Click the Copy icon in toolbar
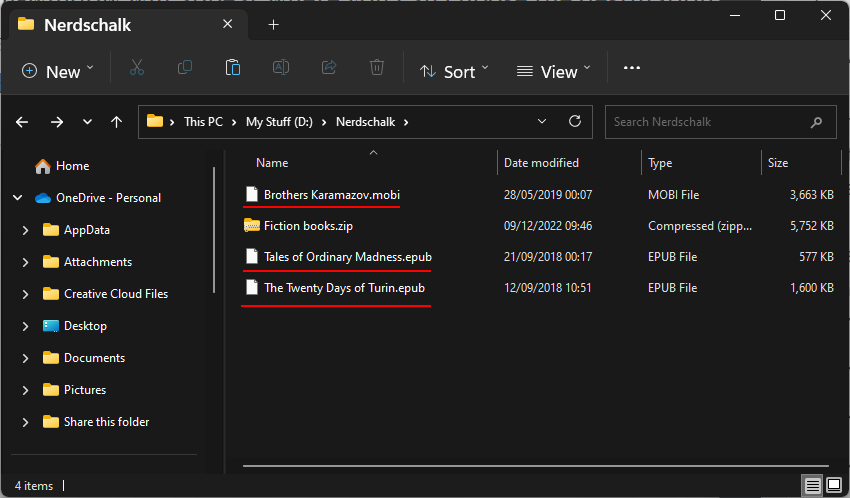The image size is (850, 498). [x=185, y=69]
